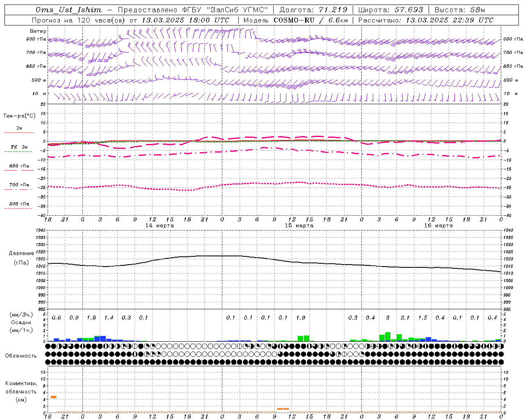
Task: Click the orange convective bar near 1 km
Action: (x=283, y=409)
